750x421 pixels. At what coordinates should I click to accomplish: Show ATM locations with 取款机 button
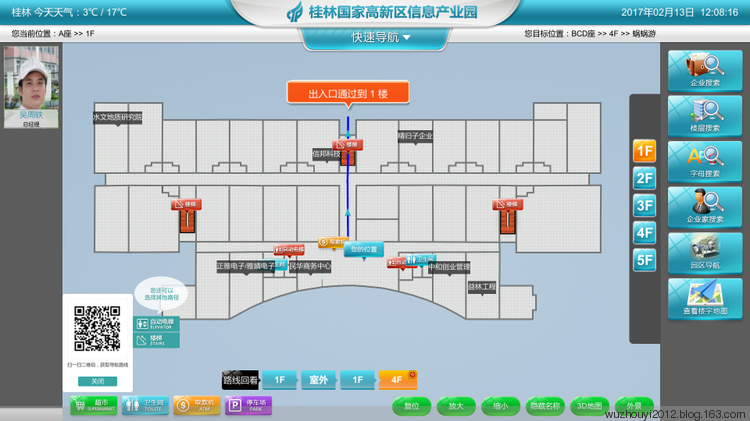[196, 405]
